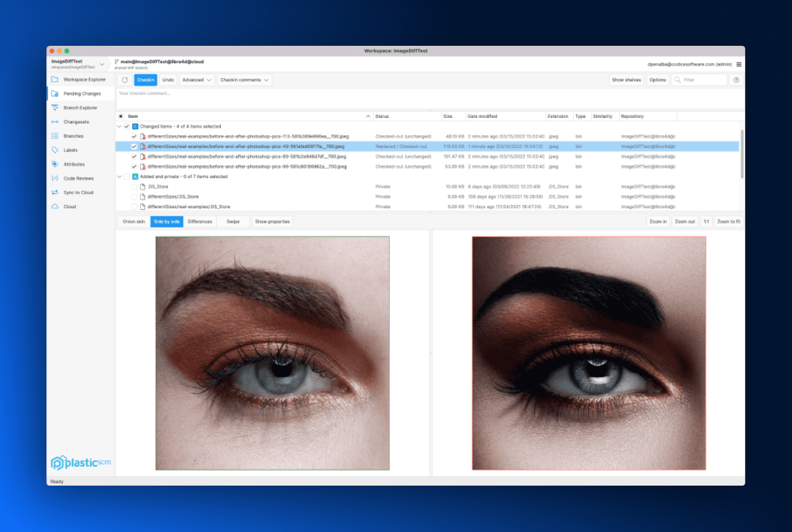
Task: Go to Changesets in the sidebar
Action: pos(76,122)
